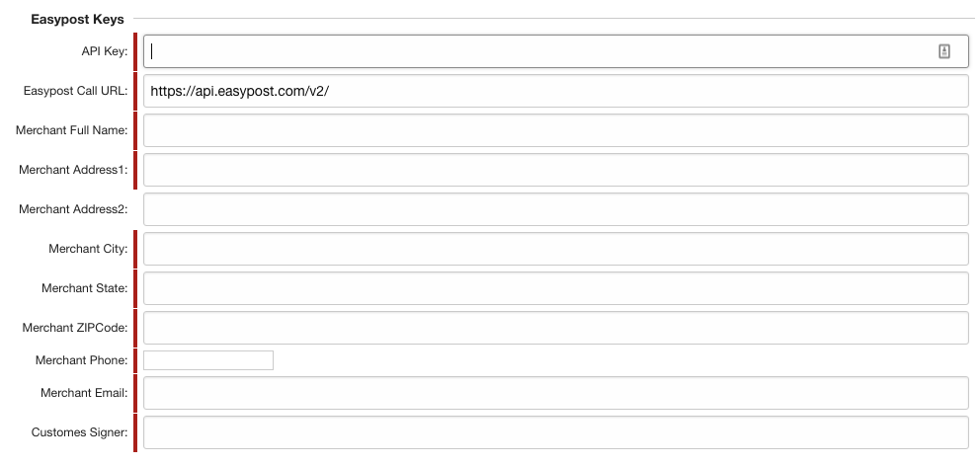This screenshot has width=980, height=465.
Task: Click the "Merchant Full Name:" label
Action: pyautogui.click(x=72, y=130)
